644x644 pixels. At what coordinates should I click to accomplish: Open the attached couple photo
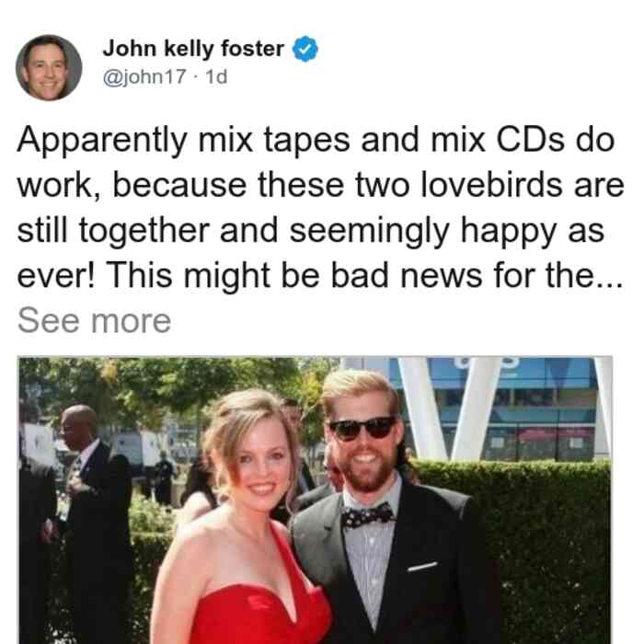click(315, 500)
